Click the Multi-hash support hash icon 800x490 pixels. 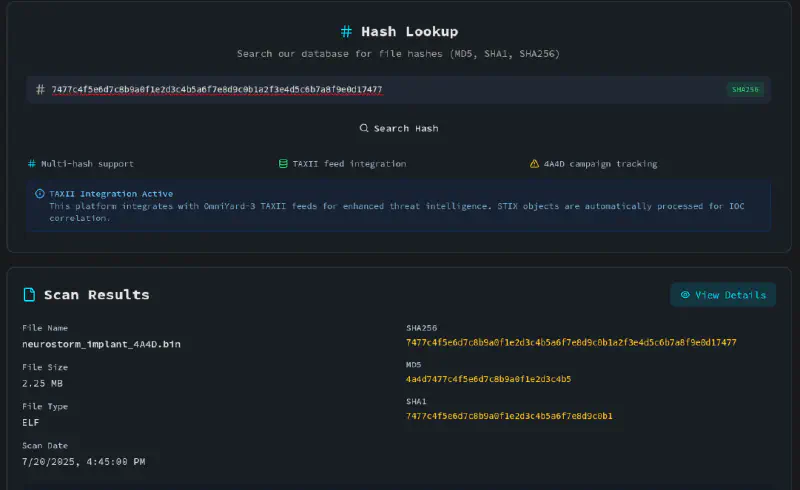tap(32, 163)
